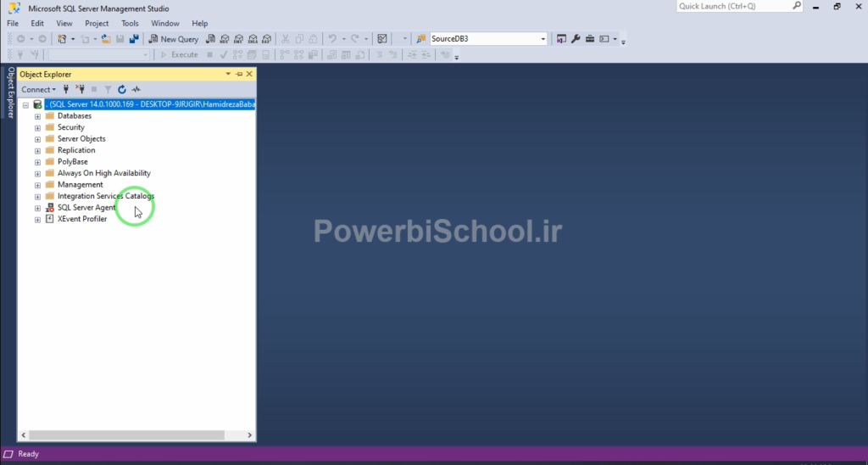868x465 pixels.
Task: Click the Quick Launch search field
Action: pyautogui.click(x=733, y=7)
